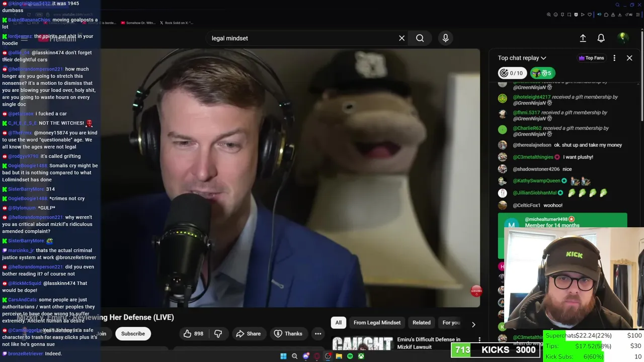Viewport: 644px width, 362px height.
Task: Select the For you chip
Action: pos(451,323)
